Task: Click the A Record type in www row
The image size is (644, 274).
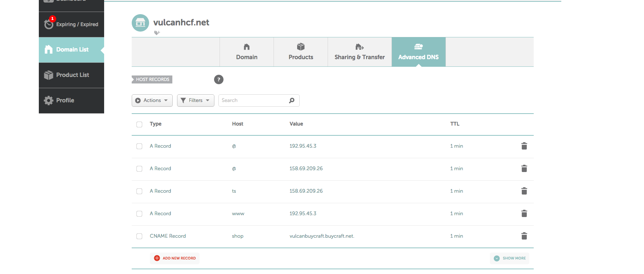Action: tap(160, 213)
